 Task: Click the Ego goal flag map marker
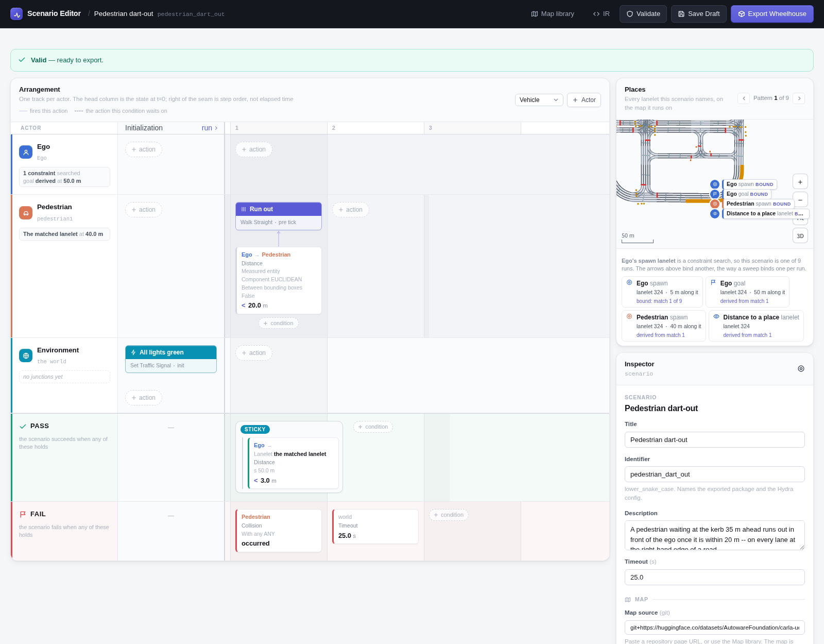coord(715,194)
